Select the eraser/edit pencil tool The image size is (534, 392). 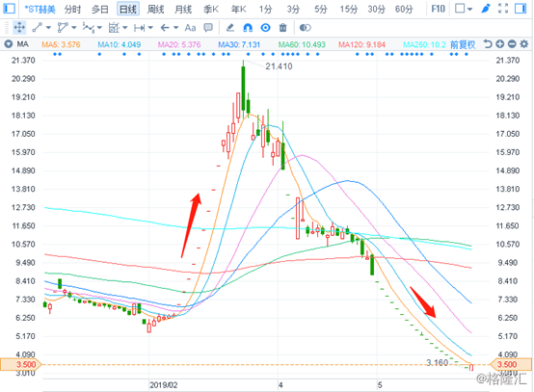coord(230,28)
